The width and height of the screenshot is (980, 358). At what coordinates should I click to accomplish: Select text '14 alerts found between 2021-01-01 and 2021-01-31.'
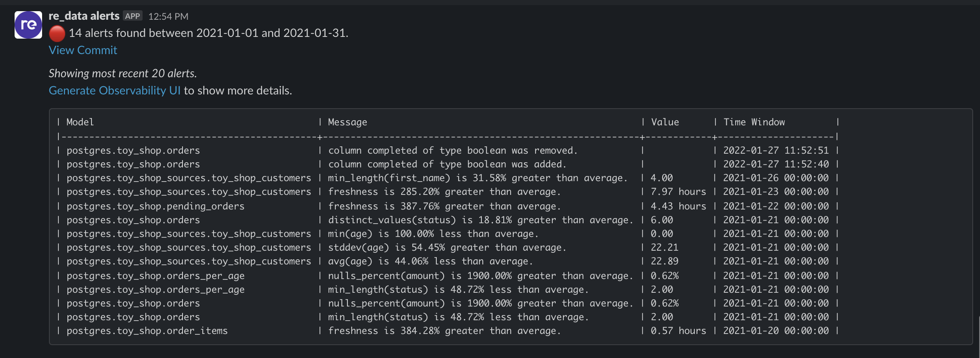209,33
